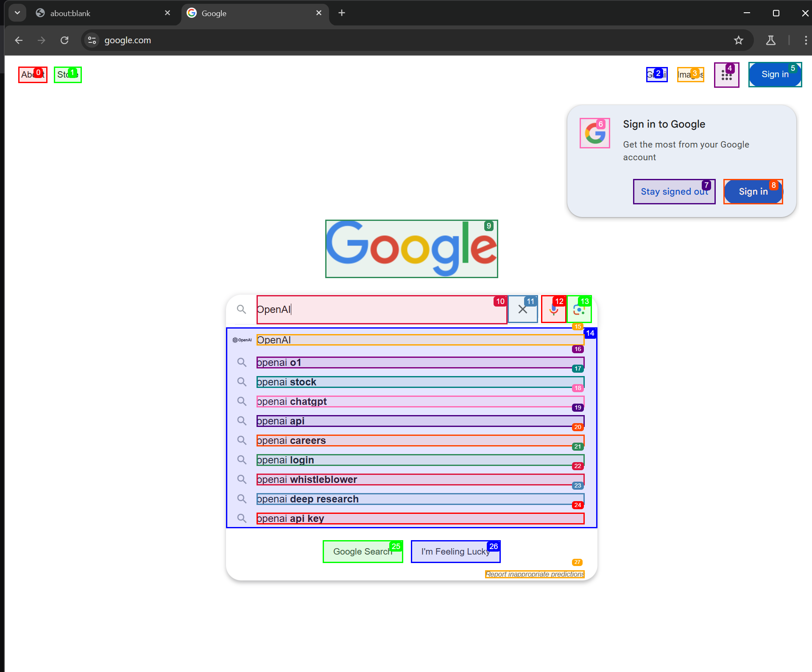This screenshot has height=672, width=812.
Task: Clear the search box with the X icon
Action: click(523, 310)
